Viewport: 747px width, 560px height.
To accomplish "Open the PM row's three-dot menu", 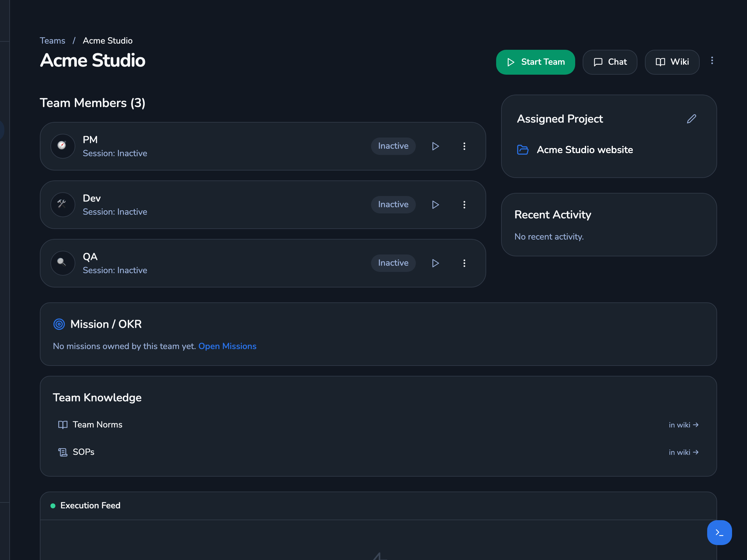I will pos(464,146).
